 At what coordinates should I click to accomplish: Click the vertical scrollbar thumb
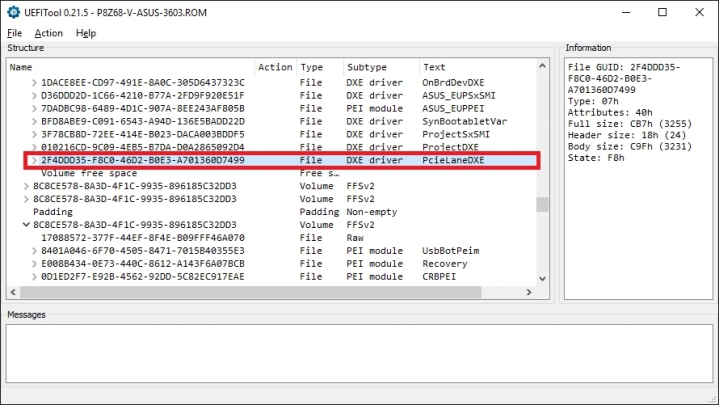tap(542, 204)
